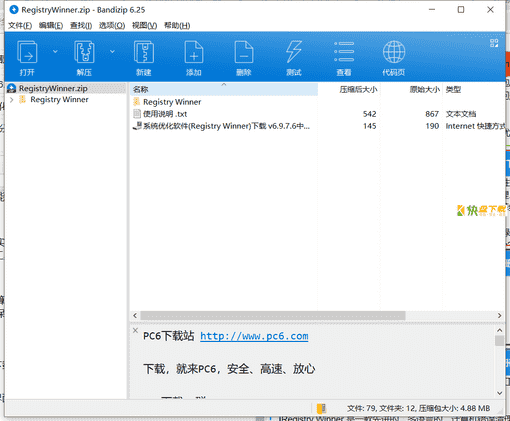
Task: Sort by the 名称 column header
Action: [224, 89]
